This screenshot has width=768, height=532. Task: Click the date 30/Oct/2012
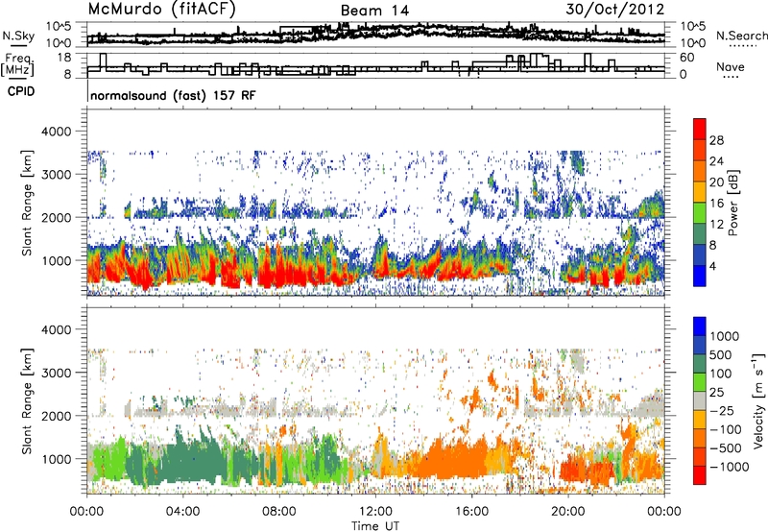[x=615, y=10]
